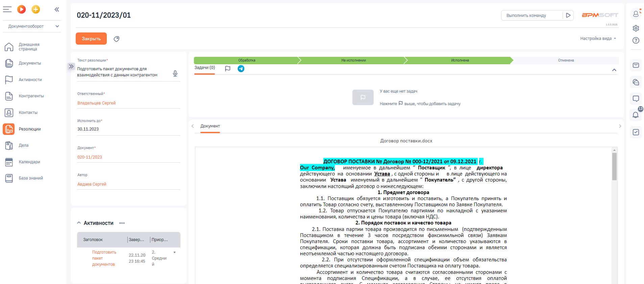Click the Активности flag sidebar icon
The height and width of the screenshot is (284, 644).
[9, 80]
